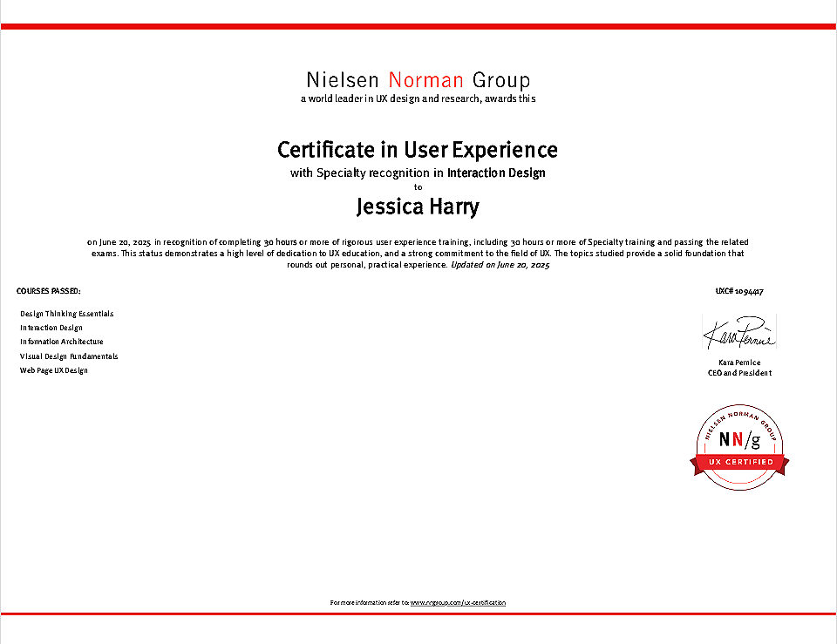Screen dimensions: 837x644
Task: Click the 'CEO and President' title
Action: tap(739, 373)
